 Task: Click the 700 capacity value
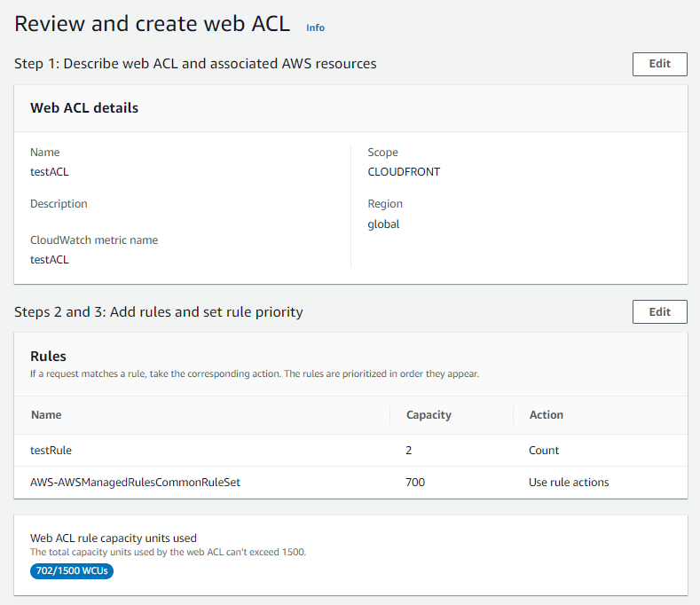415,483
